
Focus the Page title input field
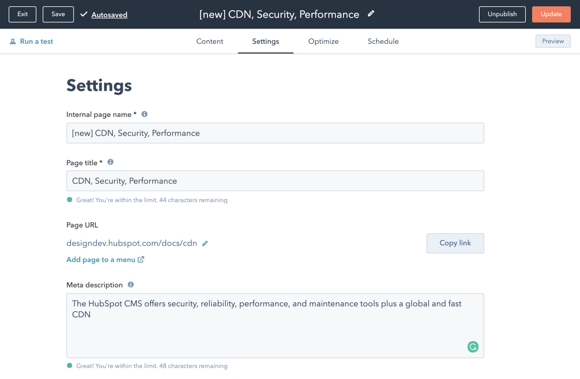pyautogui.click(x=275, y=181)
